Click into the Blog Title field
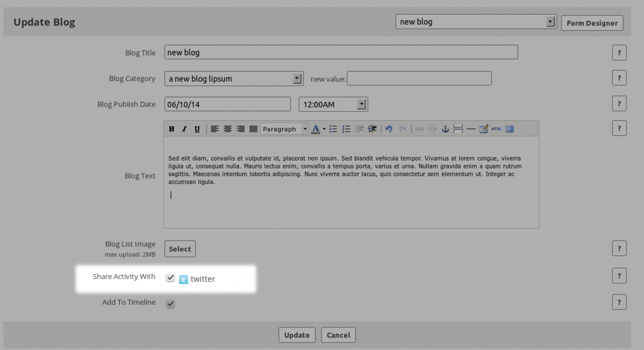644x350 pixels. coord(341,52)
